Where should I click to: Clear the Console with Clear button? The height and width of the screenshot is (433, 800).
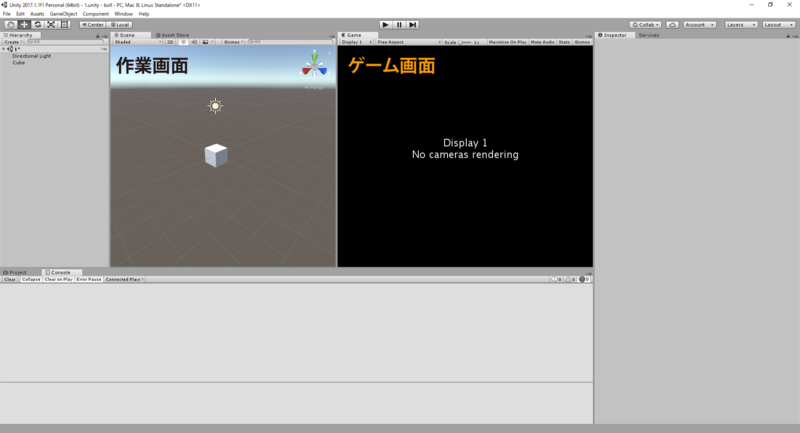[x=10, y=279]
